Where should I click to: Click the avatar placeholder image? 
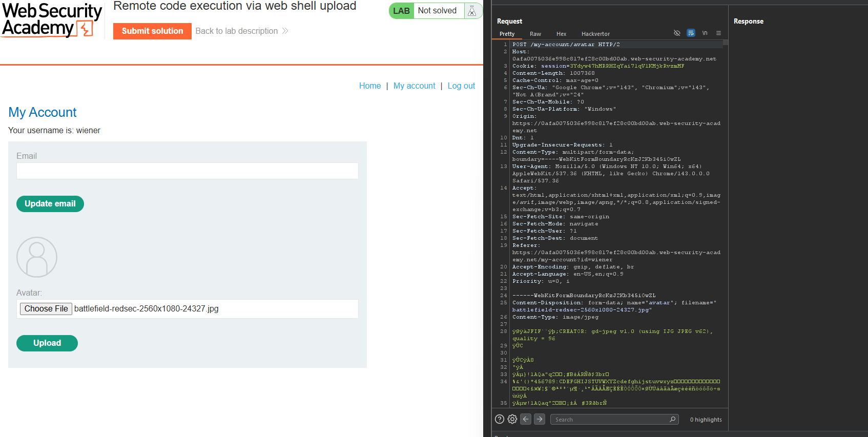click(x=37, y=257)
